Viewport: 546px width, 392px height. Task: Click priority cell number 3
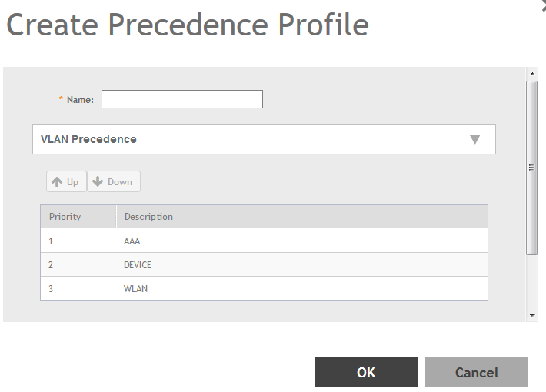point(52,289)
